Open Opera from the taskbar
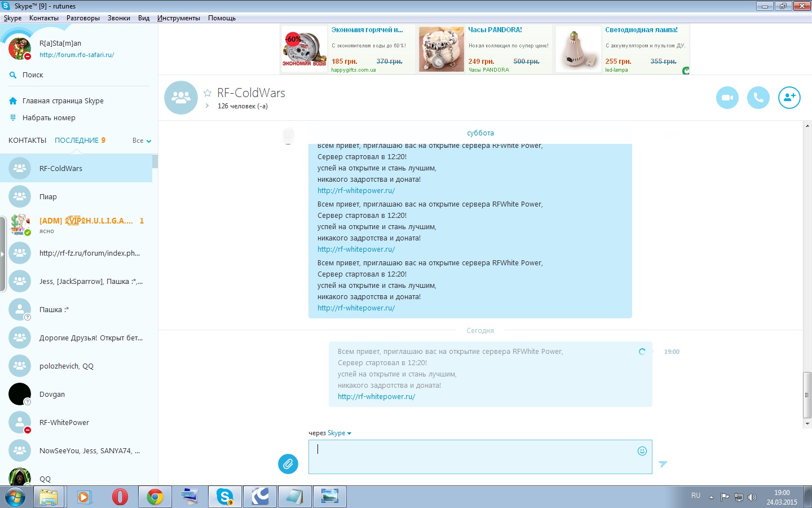Image resolution: width=812 pixels, height=508 pixels. 120,497
